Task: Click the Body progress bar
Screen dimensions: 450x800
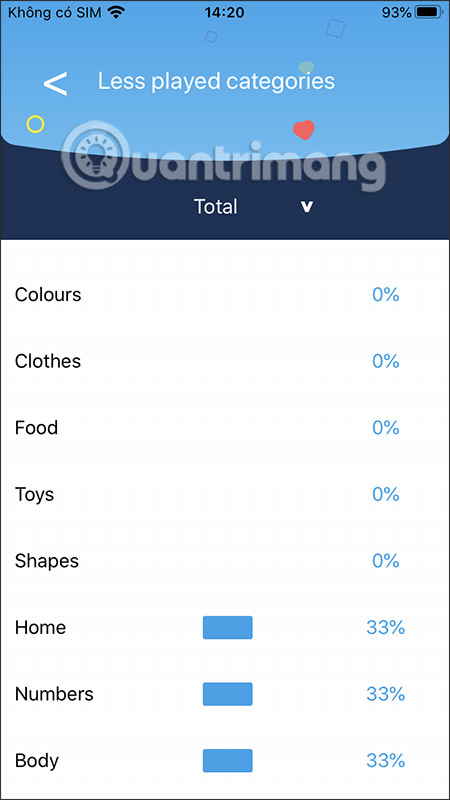Action: (x=228, y=761)
